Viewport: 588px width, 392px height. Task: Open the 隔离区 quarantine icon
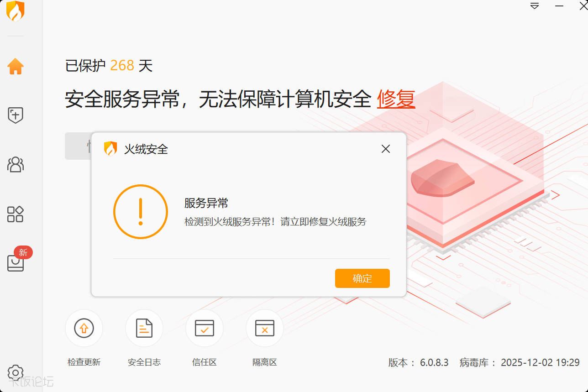(265, 328)
